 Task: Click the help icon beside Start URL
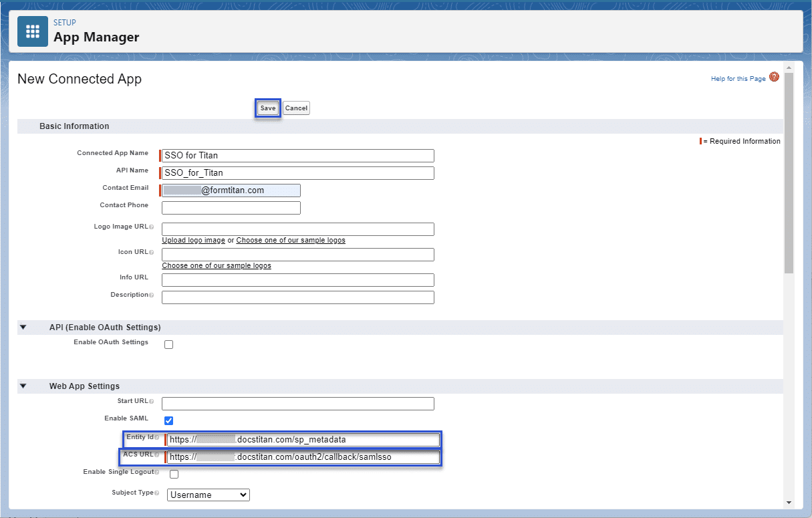151,401
